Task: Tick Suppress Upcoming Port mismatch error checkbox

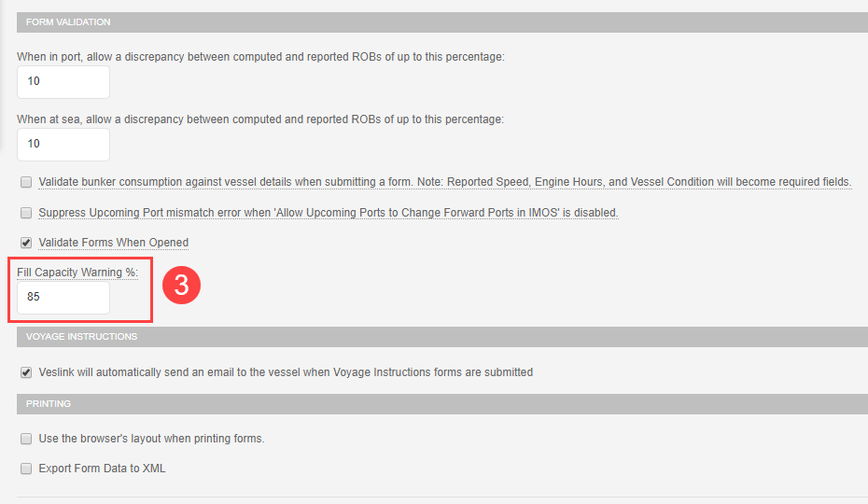Action: tap(26, 213)
